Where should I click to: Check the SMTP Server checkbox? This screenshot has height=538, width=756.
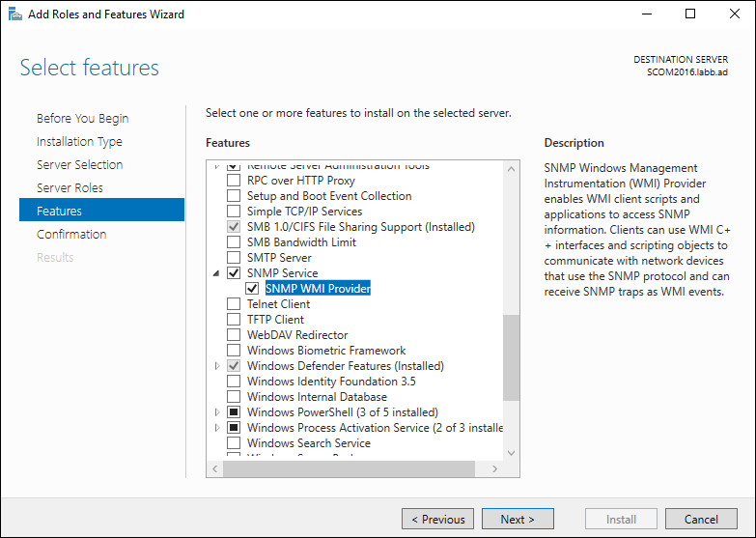coord(234,258)
